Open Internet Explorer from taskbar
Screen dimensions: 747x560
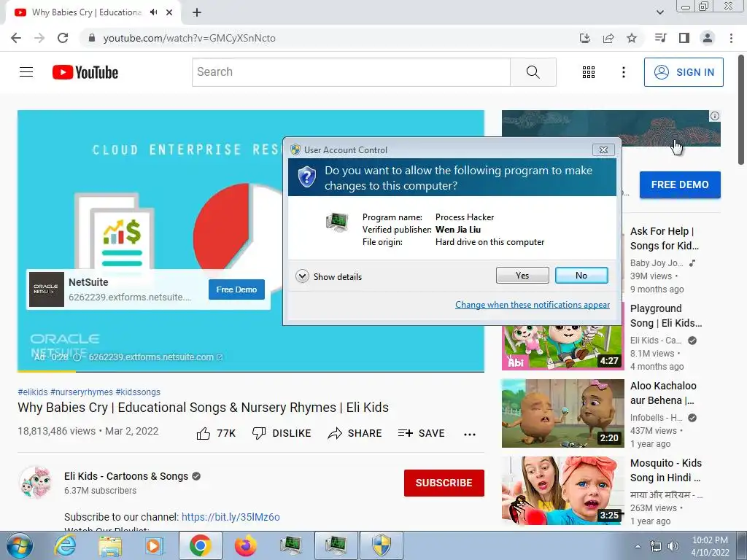coord(65,546)
